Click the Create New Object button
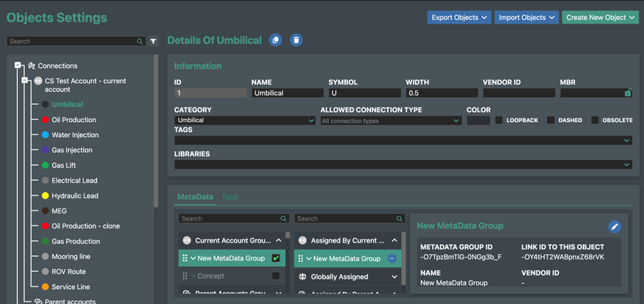 point(600,17)
